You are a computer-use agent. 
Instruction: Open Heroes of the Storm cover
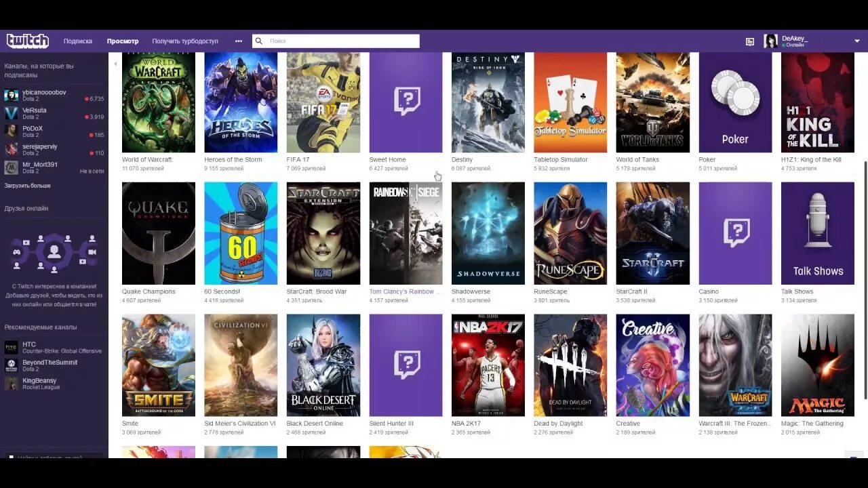(x=241, y=102)
